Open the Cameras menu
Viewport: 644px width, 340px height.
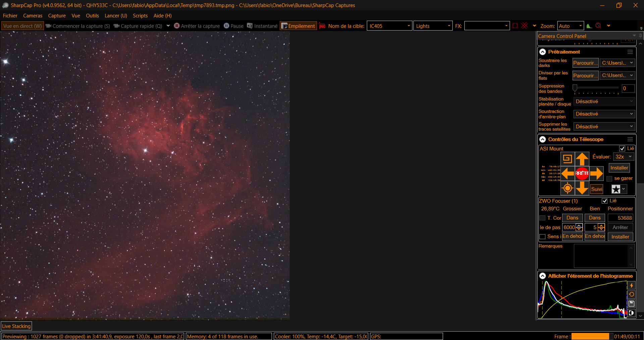coord(33,16)
